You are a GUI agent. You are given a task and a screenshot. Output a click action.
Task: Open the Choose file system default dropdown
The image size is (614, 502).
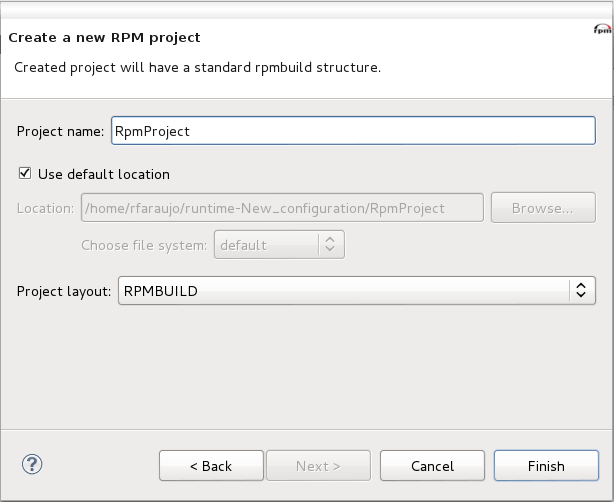coord(279,245)
